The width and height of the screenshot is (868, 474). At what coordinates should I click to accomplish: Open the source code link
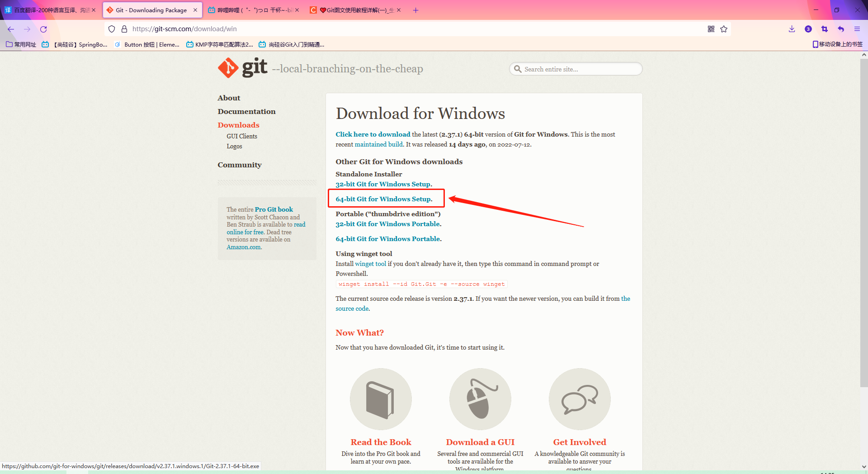pyautogui.click(x=352, y=308)
